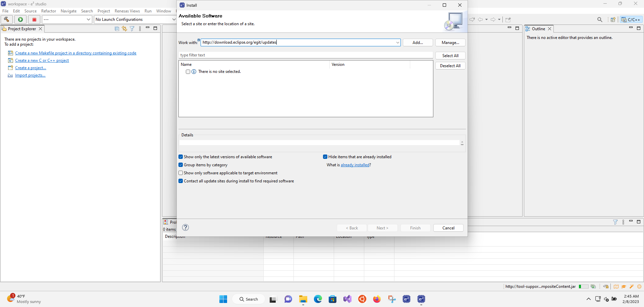Screen dimensions: 644x307
Task: Toggle Contact all update sites checkbox
Action: click(181, 181)
